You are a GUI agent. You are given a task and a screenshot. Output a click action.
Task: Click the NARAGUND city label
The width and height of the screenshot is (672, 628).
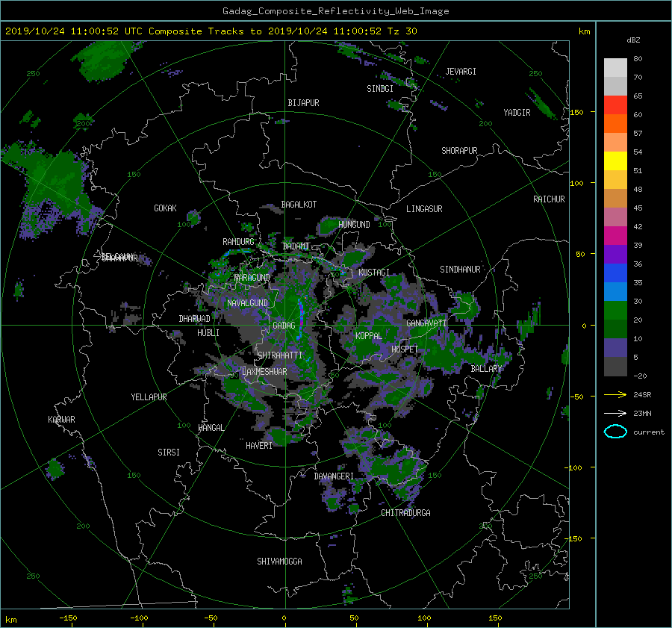(x=252, y=278)
